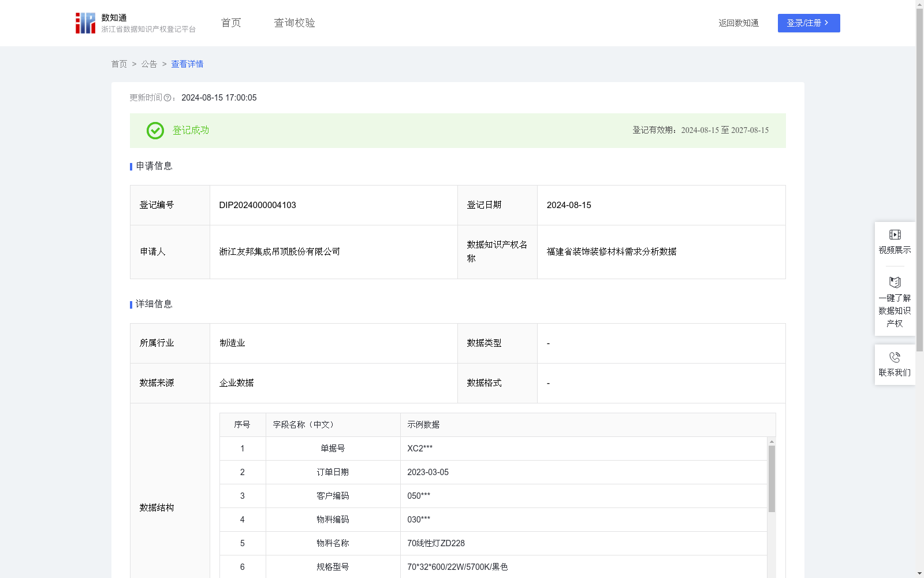Click the 登录/注册 button
Viewport: 924px width, 578px height.
coord(808,23)
